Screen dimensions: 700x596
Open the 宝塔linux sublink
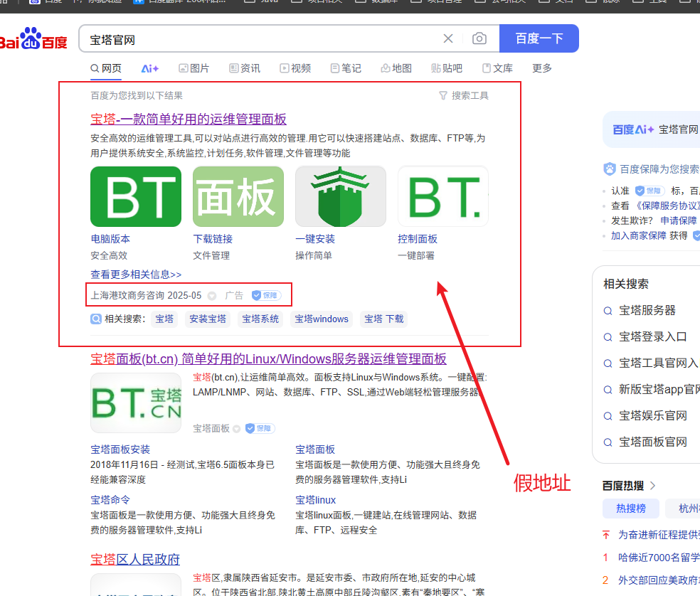point(316,500)
